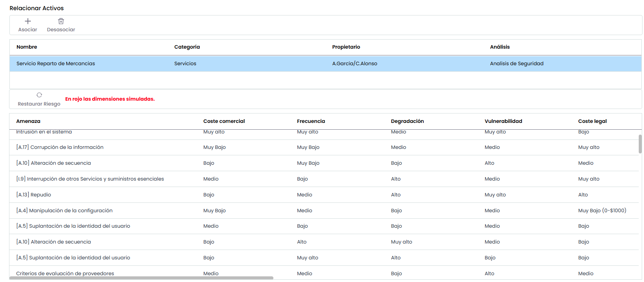Sort by Nombre column header
The image size is (644, 282).
pos(27,47)
